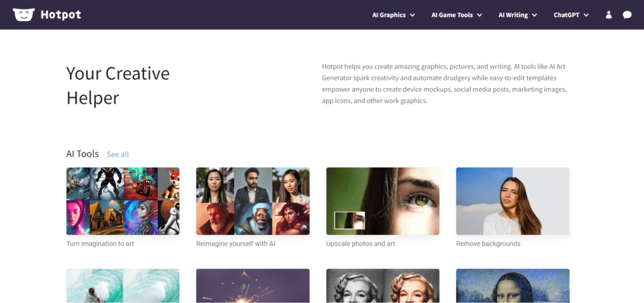Open the Remove backgrounds woman thumbnail
Screen dimensions: 644x303
coord(513,201)
